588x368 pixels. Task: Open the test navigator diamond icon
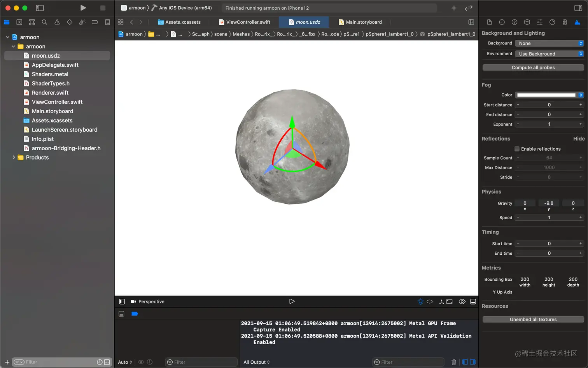pyautogui.click(x=70, y=22)
